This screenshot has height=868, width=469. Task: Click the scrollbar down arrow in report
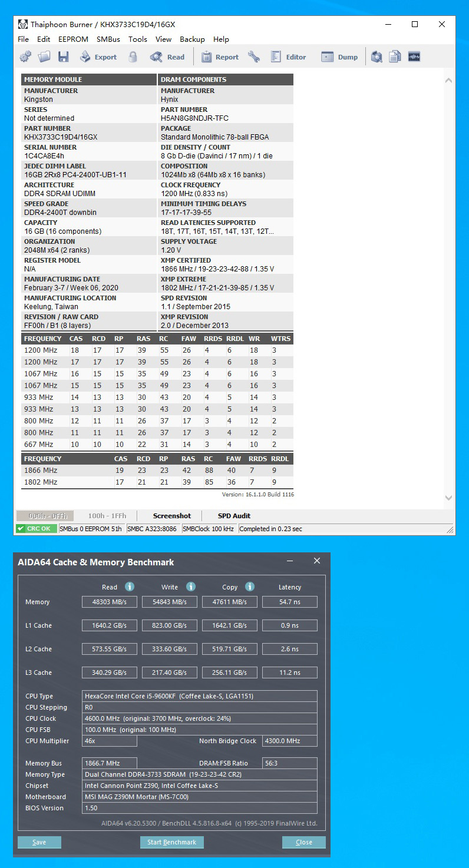click(x=448, y=498)
